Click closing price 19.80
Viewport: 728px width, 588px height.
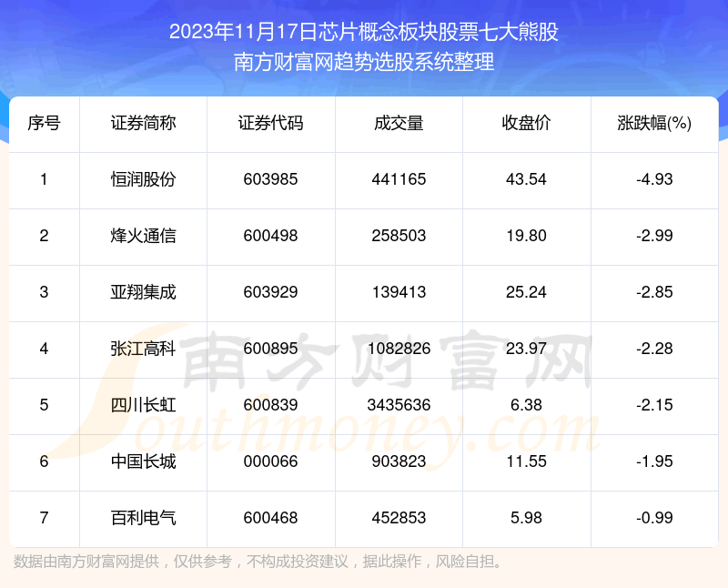(526, 236)
